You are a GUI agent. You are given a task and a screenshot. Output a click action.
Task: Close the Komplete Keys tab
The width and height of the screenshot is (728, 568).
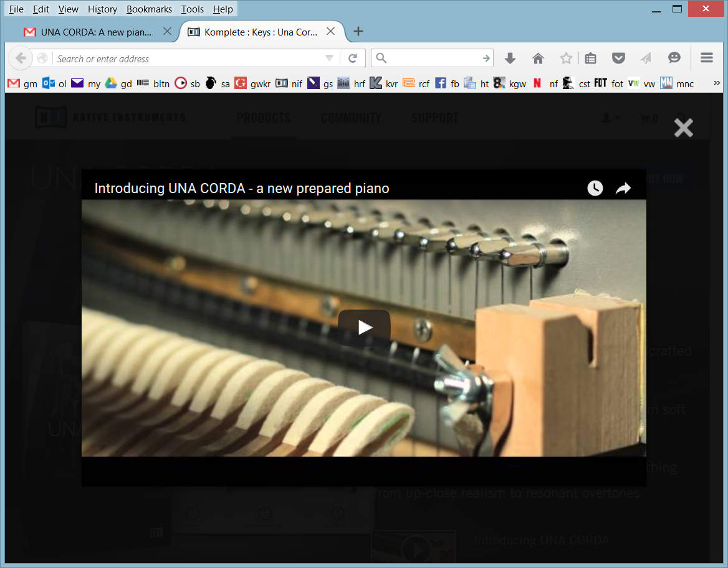[x=330, y=32]
